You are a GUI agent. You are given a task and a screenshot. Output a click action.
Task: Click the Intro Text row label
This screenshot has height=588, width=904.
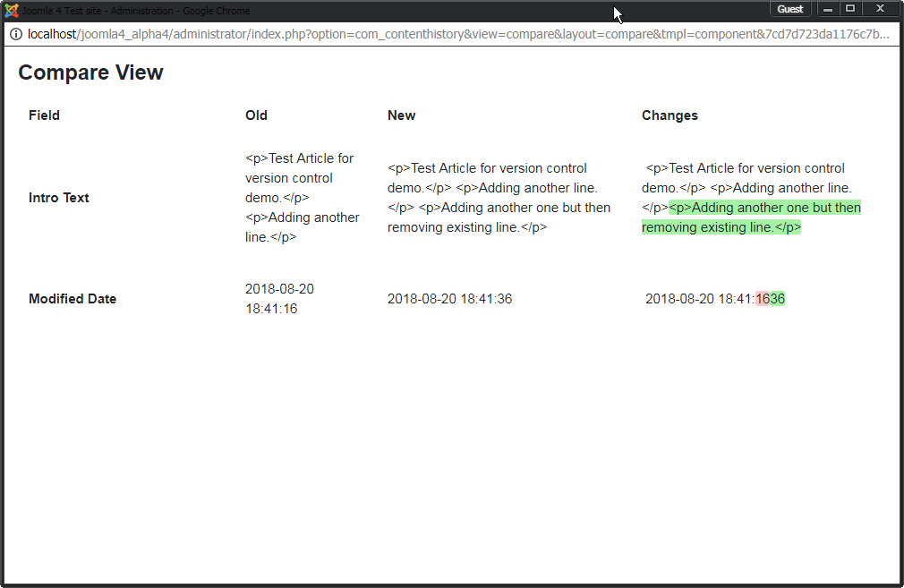59,198
